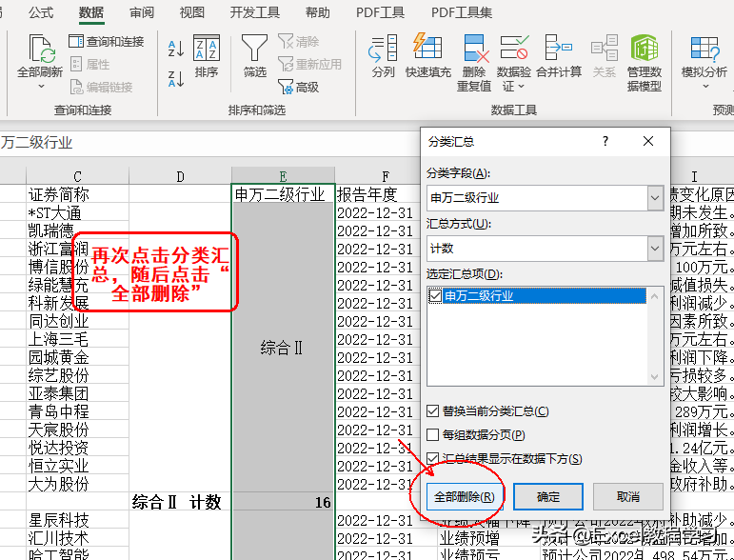Click Text to Columns (分列)
The image size is (734, 560).
pyautogui.click(x=383, y=56)
